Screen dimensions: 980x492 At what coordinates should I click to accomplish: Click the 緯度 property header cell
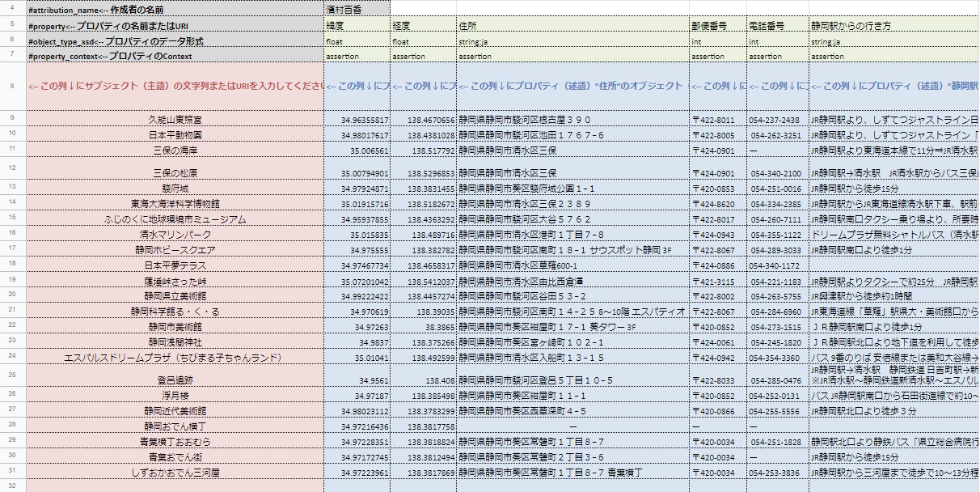357,26
